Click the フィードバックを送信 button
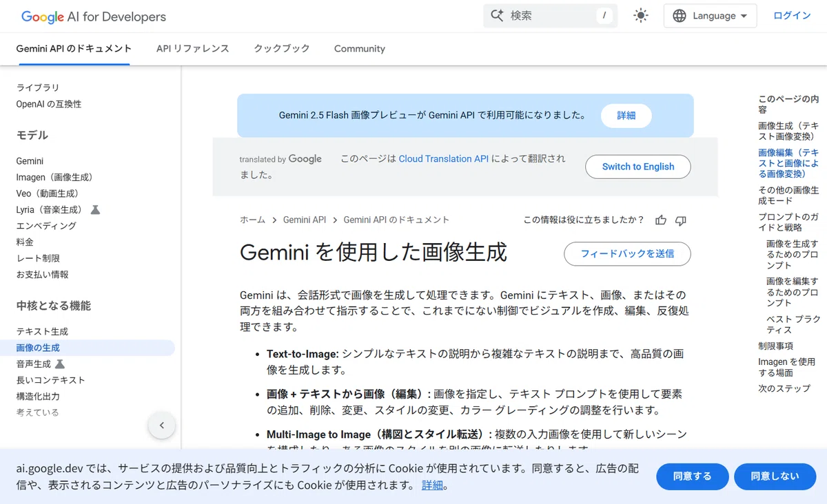Image resolution: width=827 pixels, height=504 pixels. [x=627, y=254]
